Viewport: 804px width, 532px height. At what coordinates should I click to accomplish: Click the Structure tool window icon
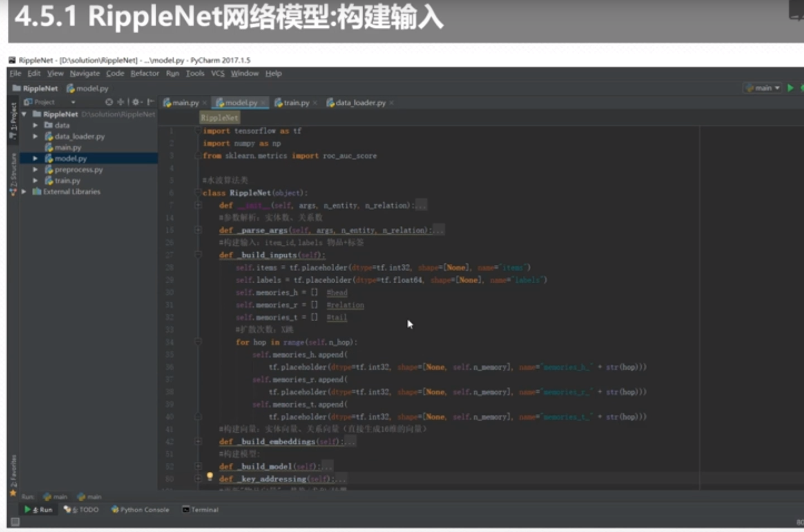pyautogui.click(x=13, y=192)
